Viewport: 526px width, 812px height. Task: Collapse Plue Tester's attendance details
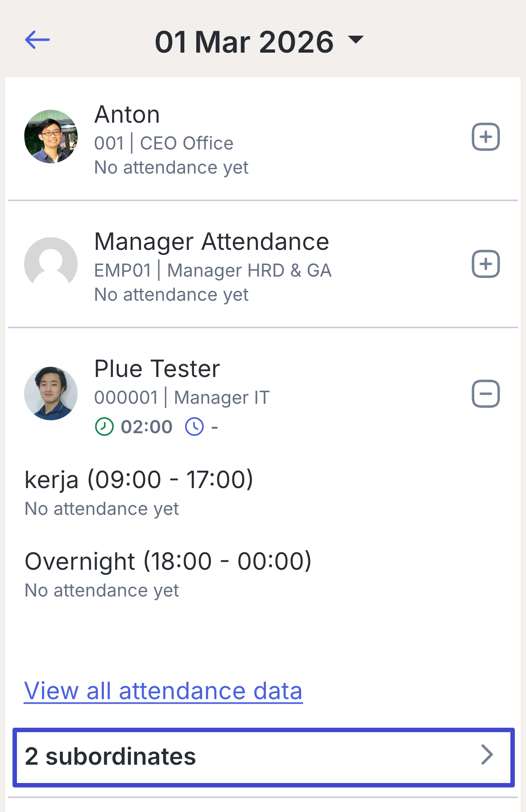pyautogui.click(x=485, y=394)
